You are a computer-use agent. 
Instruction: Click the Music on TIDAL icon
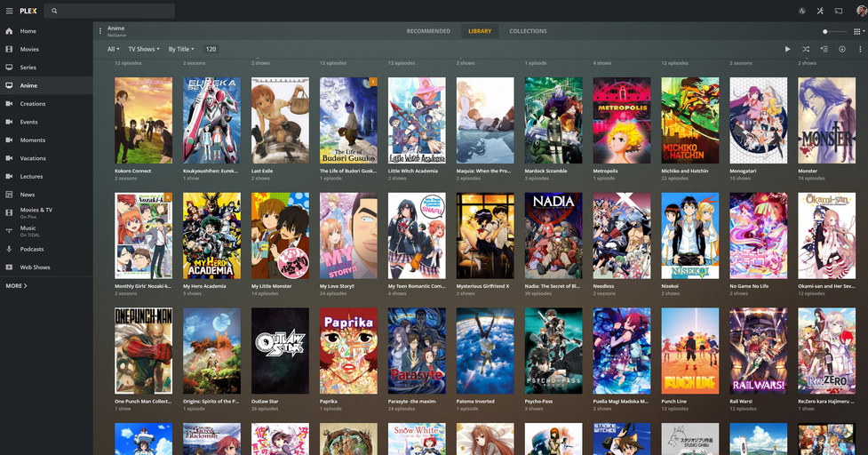(x=9, y=231)
